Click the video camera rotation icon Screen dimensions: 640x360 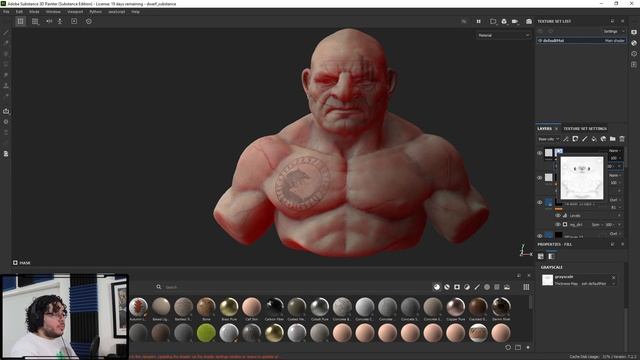pyautogui.click(x=515, y=21)
